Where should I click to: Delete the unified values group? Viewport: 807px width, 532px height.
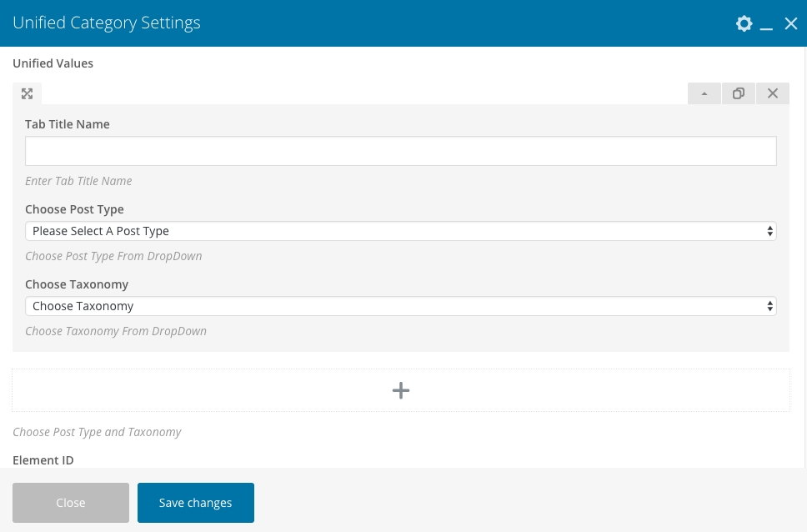(x=773, y=93)
